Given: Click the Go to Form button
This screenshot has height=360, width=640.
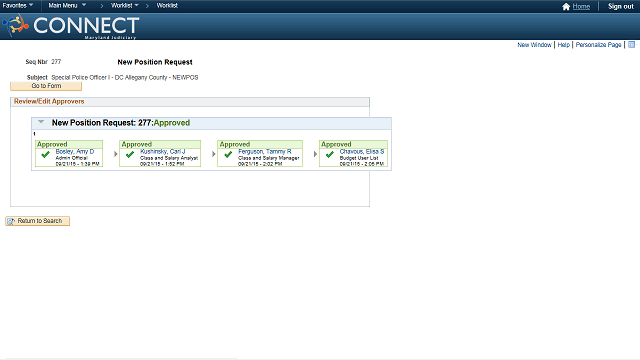Looking at the screenshot, I should [x=46, y=86].
